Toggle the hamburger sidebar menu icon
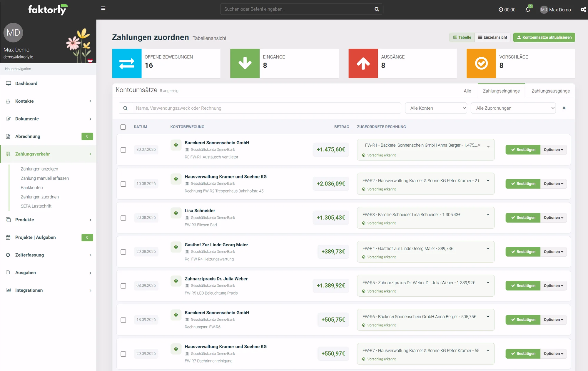 [103, 8]
